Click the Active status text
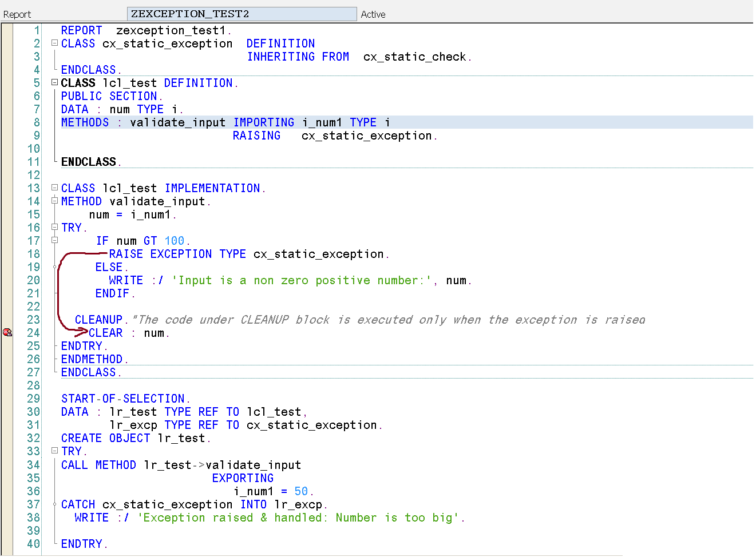The height and width of the screenshot is (557, 756). click(373, 14)
